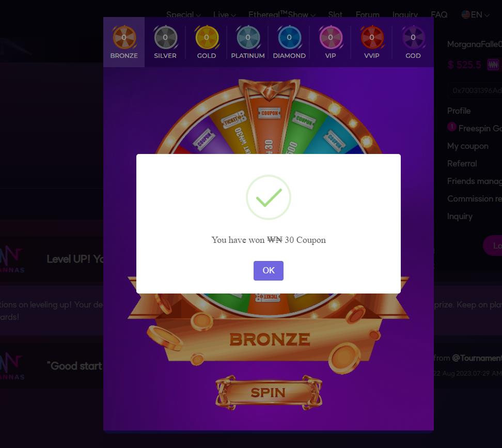
Task: Go to the Forum menu item
Action: click(x=368, y=15)
